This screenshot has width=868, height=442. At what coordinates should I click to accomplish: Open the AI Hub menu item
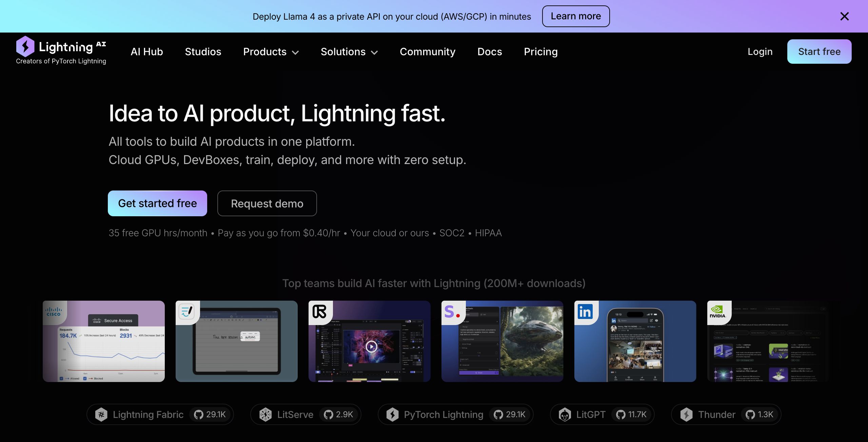pos(146,52)
